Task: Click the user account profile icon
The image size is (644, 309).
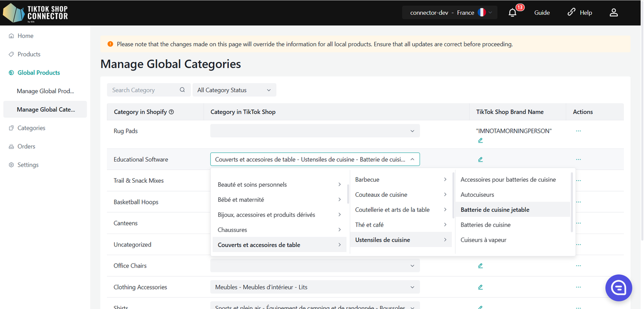Action: coord(613,13)
